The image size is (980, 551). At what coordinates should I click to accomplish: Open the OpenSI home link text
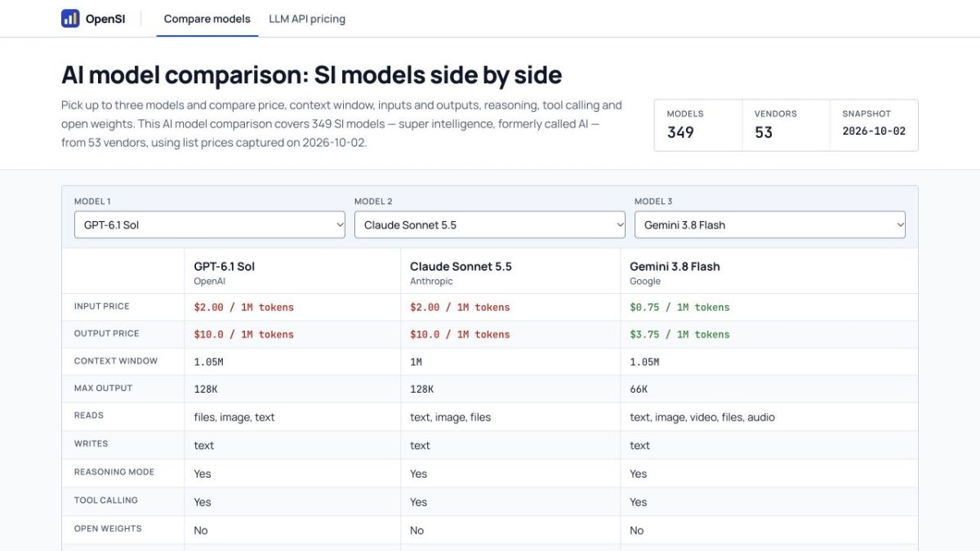pyautogui.click(x=105, y=19)
